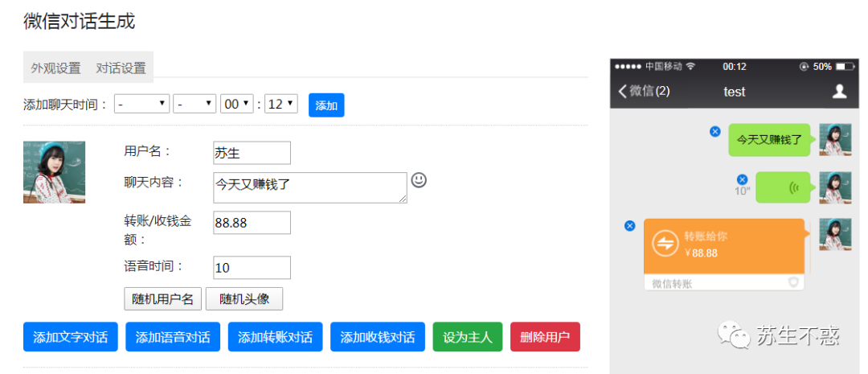Open the minute dropdown showing 12
The width and height of the screenshot is (868, 374).
click(x=281, y=104)
